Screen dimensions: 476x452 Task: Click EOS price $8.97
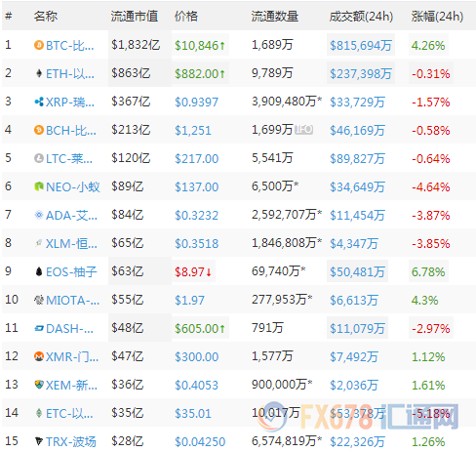click(193, 271)
